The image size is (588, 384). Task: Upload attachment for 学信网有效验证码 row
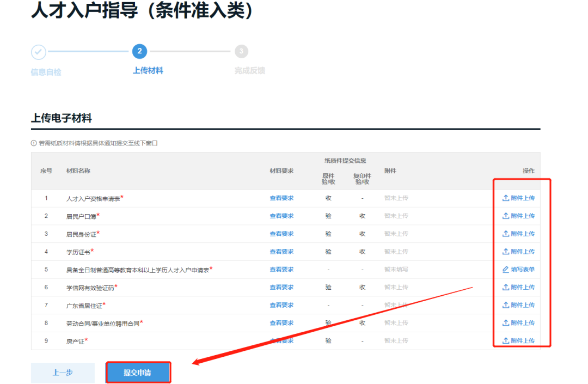pos(518,287)
